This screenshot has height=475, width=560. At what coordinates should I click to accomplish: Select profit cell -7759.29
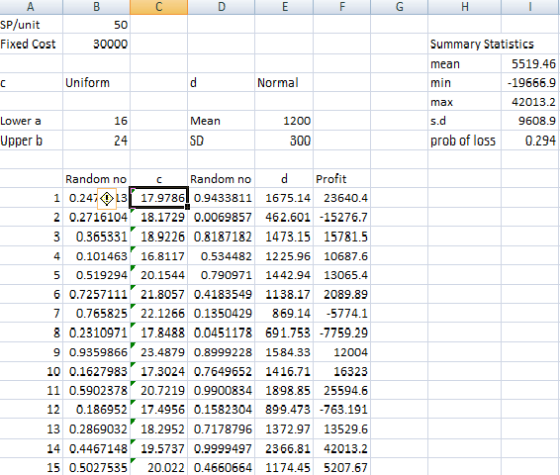pos(342,332)
